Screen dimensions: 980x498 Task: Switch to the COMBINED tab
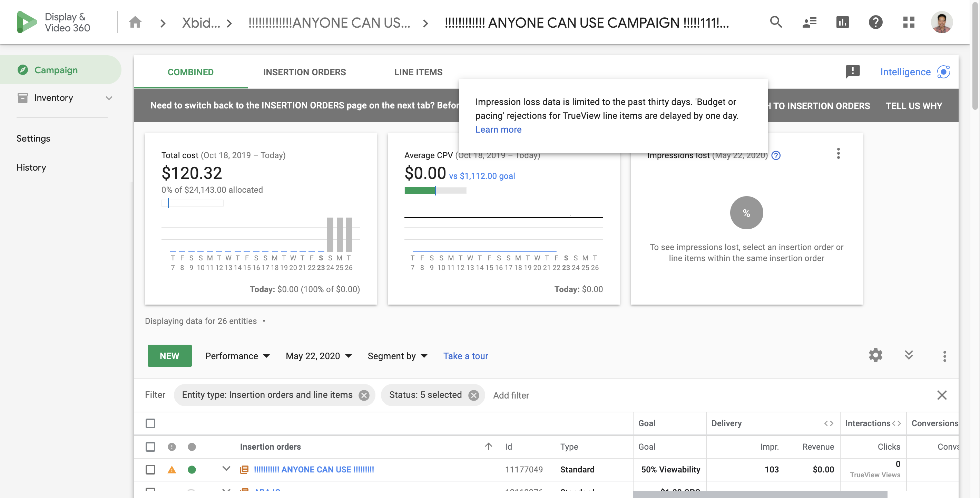coord(190,72)
